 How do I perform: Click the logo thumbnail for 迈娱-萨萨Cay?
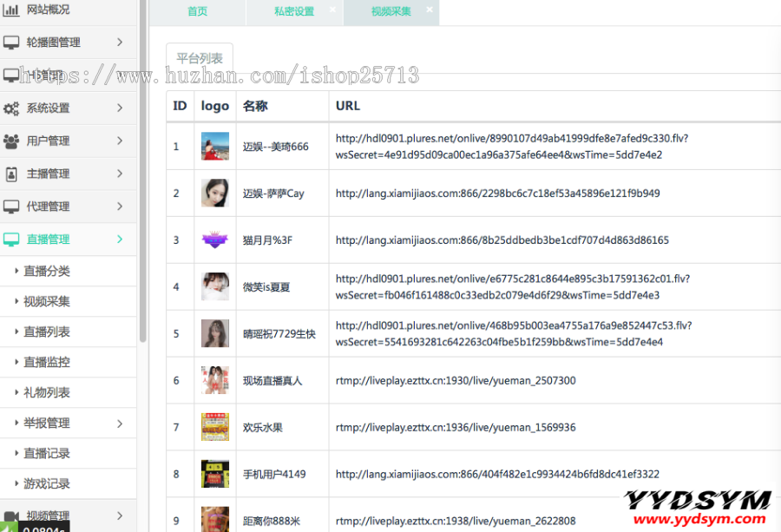[215, 193]
